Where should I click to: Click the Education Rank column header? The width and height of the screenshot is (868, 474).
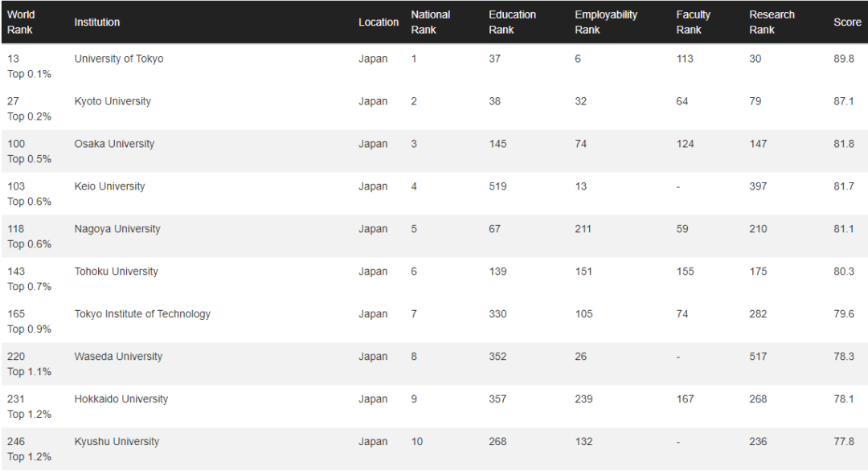512,22
